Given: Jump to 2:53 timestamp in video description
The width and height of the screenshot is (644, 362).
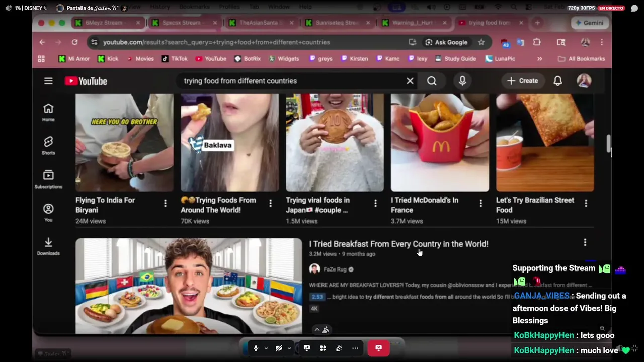Looking at the screenshot, I should (x=317, y=297).
